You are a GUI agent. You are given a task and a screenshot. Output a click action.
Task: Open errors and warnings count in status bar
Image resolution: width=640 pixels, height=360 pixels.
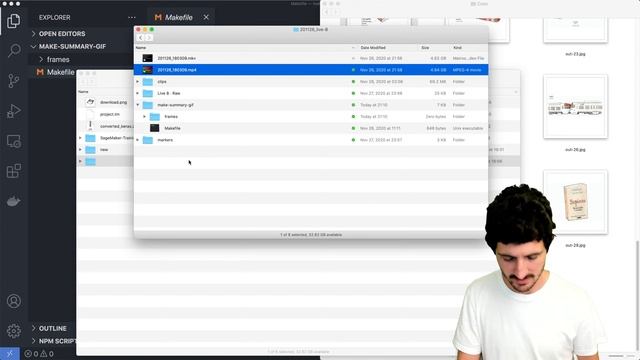tap(39, 354)
